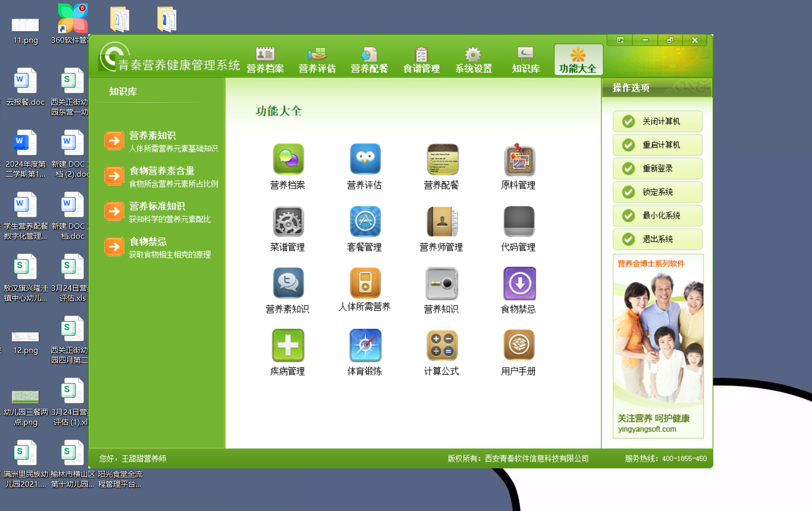Switch to the 营养档案 toolbar tab
The image size is (812, 511).
click(x=265, y=60)
